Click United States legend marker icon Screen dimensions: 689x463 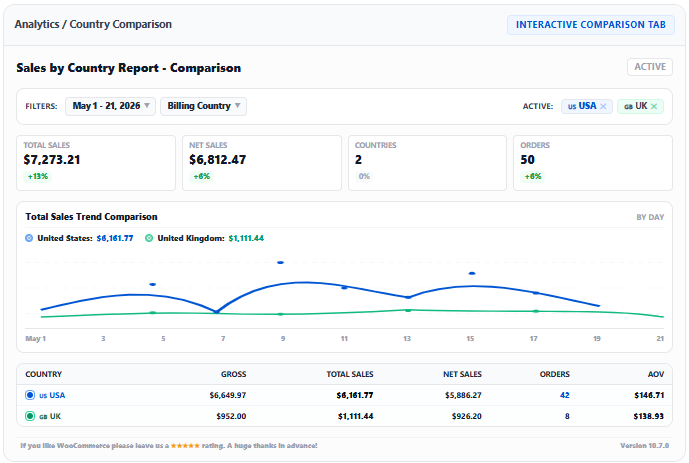click(29, 238)
